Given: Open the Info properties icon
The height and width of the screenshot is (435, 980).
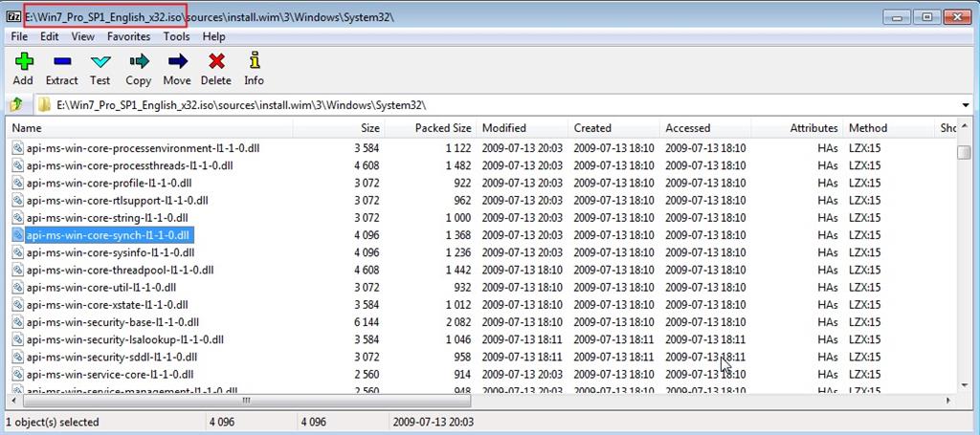Looking at the screenshot, I should coord(254,60).
